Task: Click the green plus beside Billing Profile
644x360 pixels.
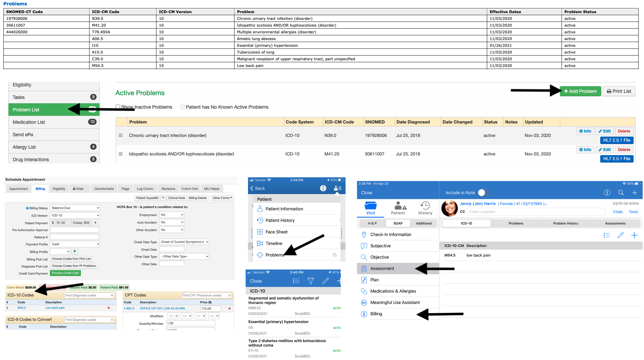Action: (x=75, y=251)
